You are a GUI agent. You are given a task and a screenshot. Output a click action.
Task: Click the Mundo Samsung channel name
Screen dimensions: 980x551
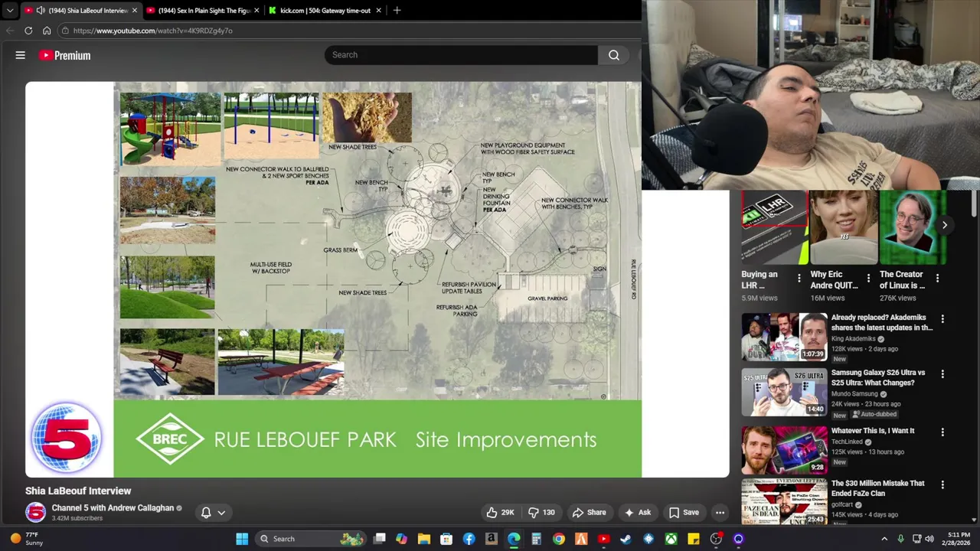point(854,394)
